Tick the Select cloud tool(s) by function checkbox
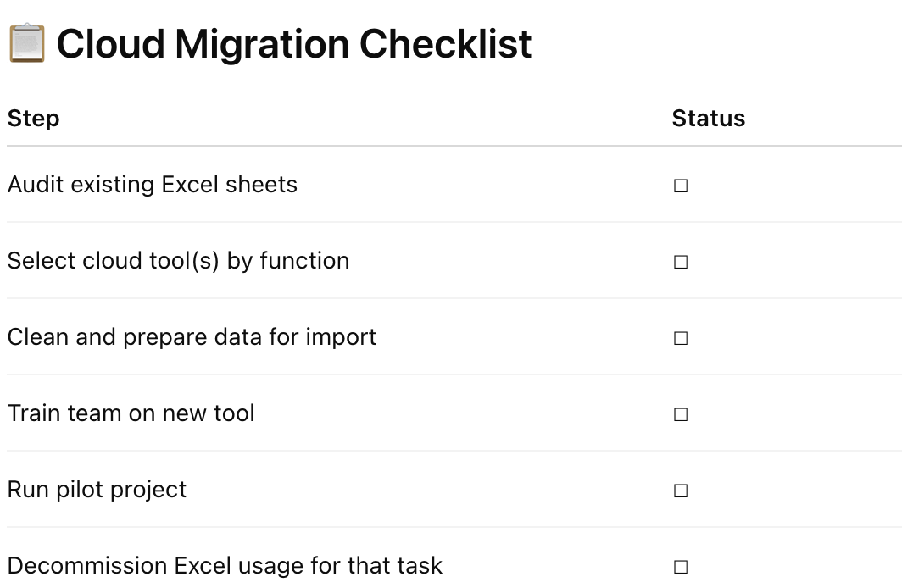This screenshot has width=902, height=588. [680, 262]
